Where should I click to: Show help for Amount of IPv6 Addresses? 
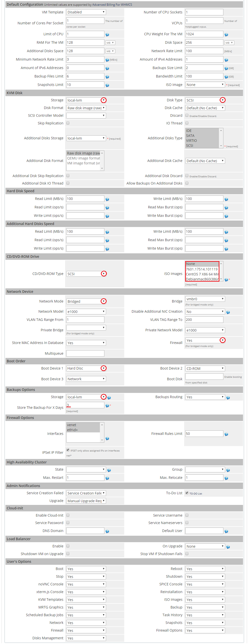(x=107, y=68)
